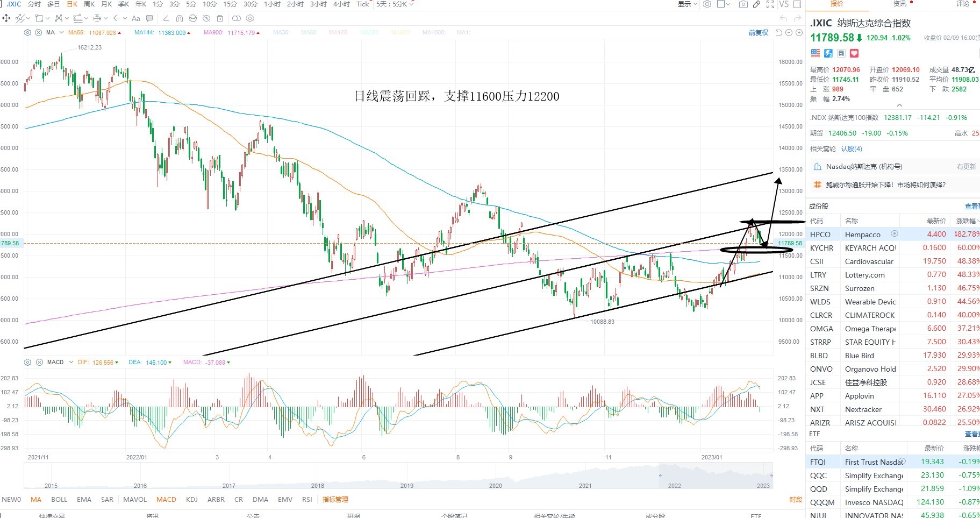Viewport: 980px width, 518px height.
Task: Enter fullscreen chart mode
Action: 770,4
